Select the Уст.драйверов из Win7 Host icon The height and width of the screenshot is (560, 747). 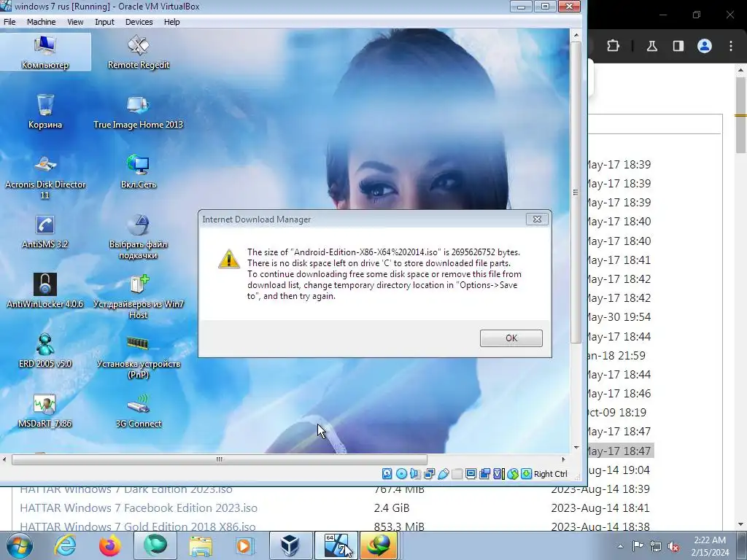point(138,297)
